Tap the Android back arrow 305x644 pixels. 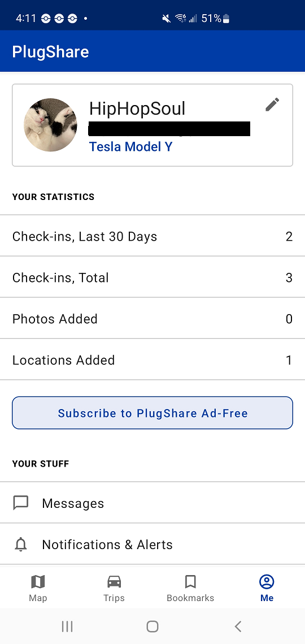point(238,626)
